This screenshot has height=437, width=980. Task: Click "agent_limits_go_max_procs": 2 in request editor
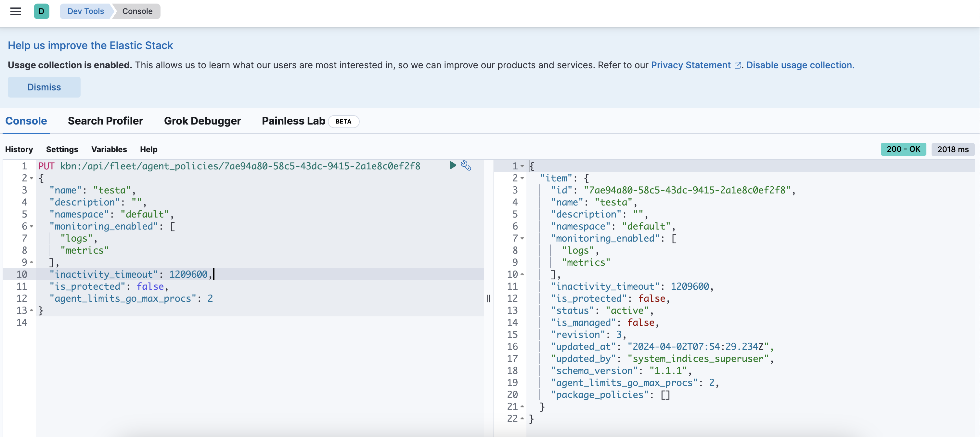pyautogui.click(x=131, y=298)
